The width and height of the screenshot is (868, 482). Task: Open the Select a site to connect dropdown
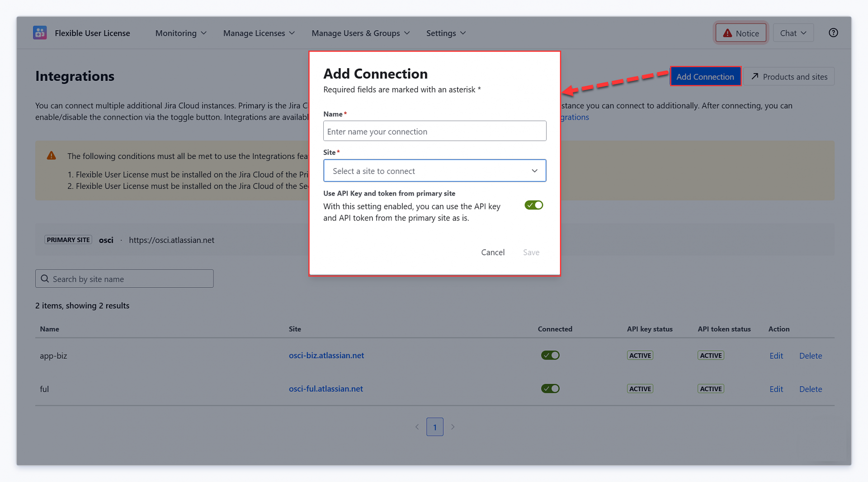click(434, 171)
